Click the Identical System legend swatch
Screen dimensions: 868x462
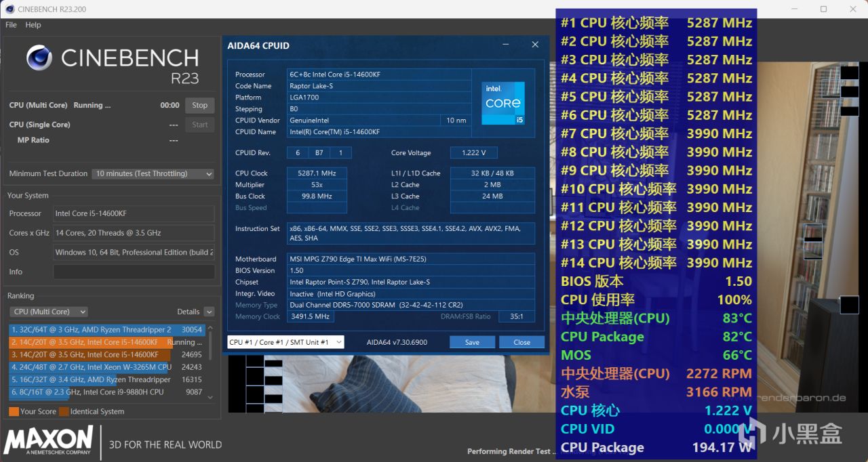pos(64,411)
